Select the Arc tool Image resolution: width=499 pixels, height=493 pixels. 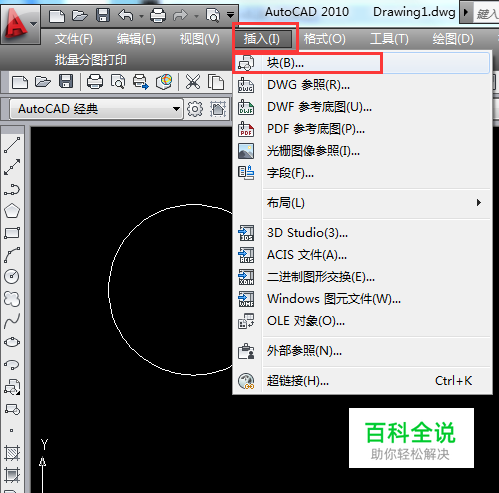(x=12, y=255)
